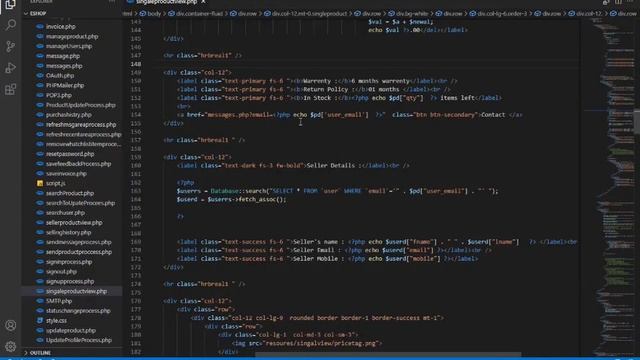This screenshot has height=360, width=640.
Task: Click div.col-lg-6.order-3 breadcrumb item
Action: click(x=502, y=13)
